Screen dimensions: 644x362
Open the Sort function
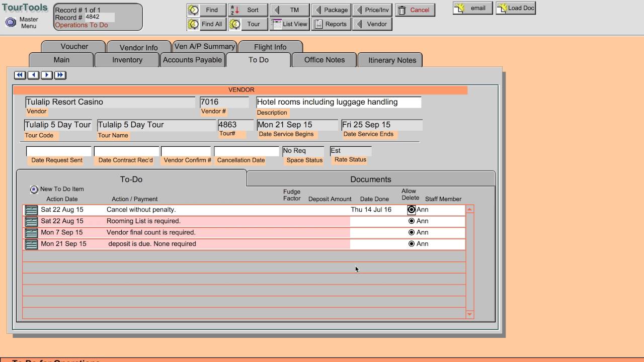click(x=248, y=10)
